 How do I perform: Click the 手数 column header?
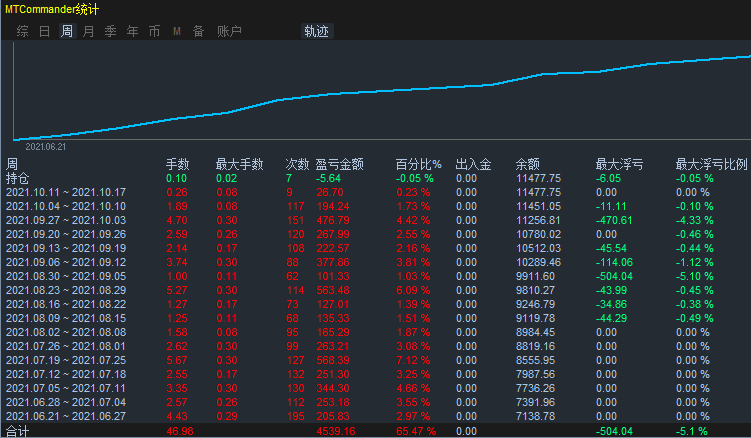tap(178, 164)
